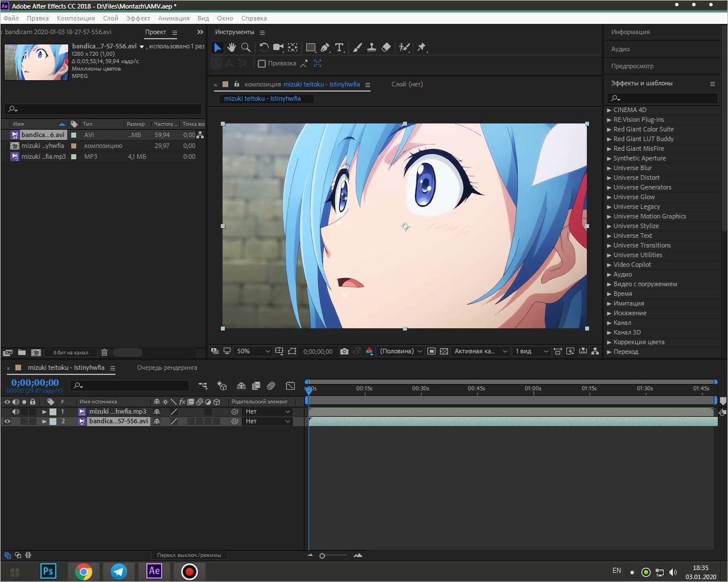Open grid and guide options icon

(279, 352)
